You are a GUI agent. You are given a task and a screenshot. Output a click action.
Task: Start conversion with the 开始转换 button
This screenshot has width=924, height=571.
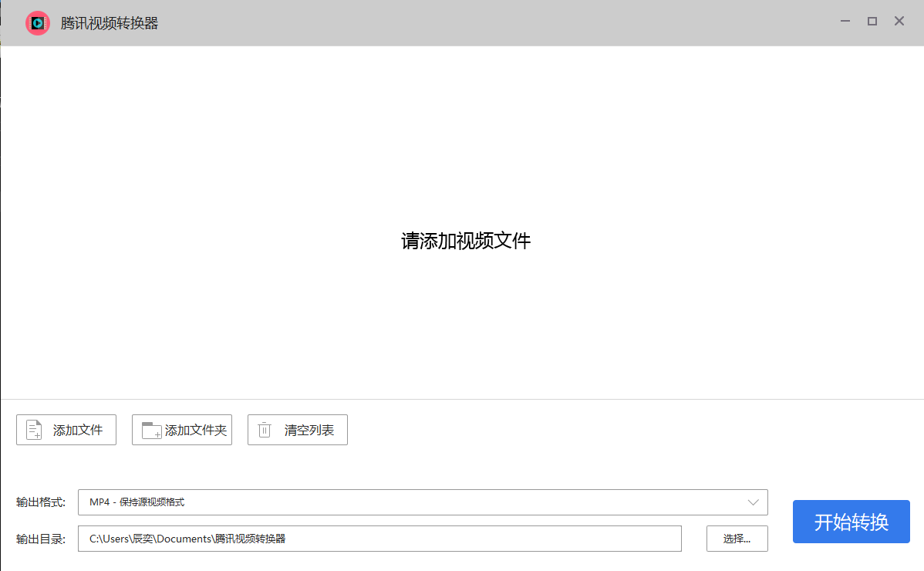pyautogui.click(x=851, y=521)
